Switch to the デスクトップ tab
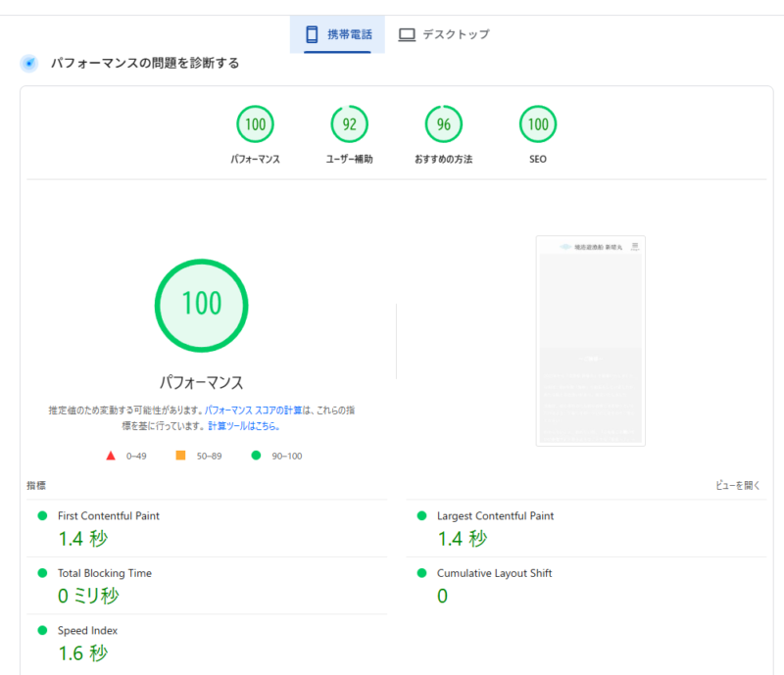The width and height of the screenshot is (784, 675). tap(444, 34)
